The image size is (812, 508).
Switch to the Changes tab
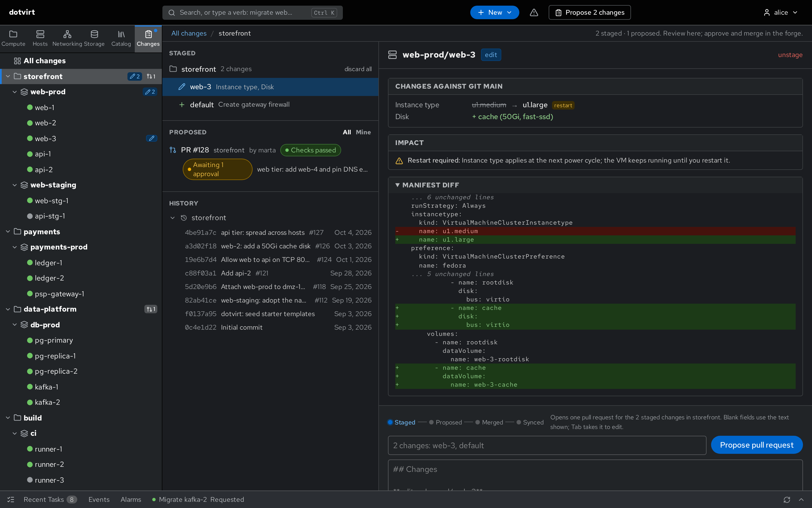pos(148,39)
